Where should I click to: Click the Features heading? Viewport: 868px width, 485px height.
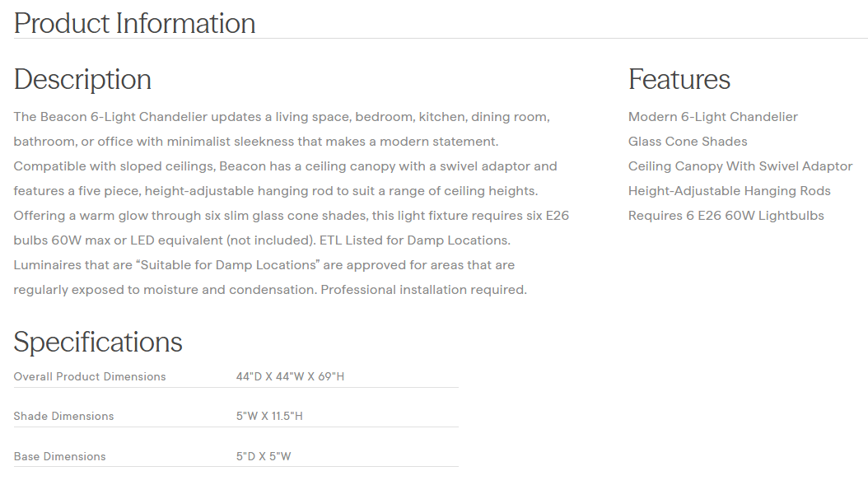coord(679,79)
